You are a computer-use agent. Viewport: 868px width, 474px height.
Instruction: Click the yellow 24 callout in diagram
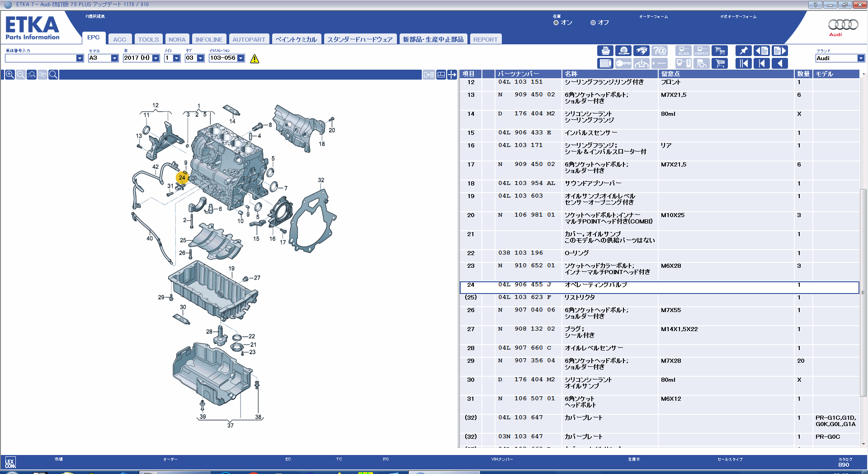(x=182, y=178)
